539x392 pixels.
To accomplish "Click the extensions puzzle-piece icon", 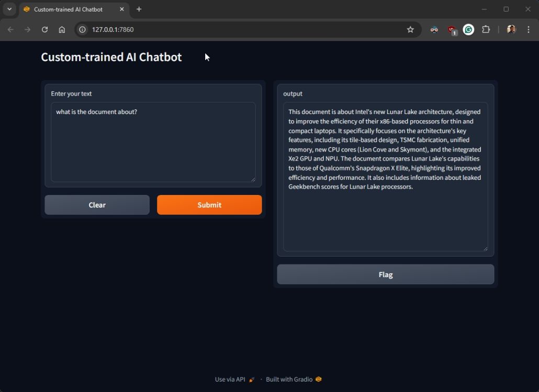I will [486, 30].
